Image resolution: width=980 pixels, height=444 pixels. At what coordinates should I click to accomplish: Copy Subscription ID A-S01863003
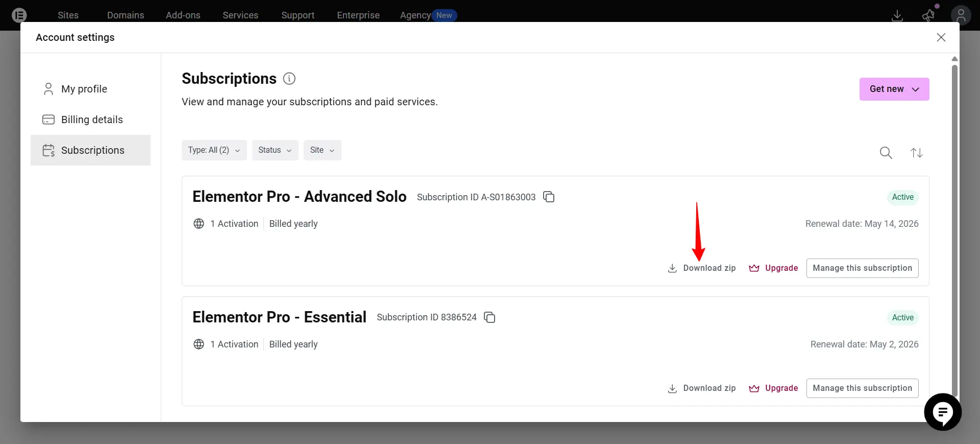(x=549, y=197)
